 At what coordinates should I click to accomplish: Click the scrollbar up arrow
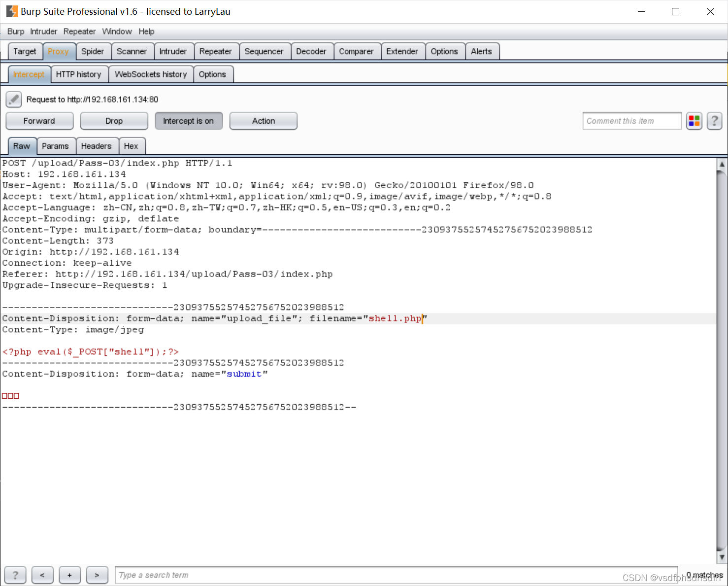(x=722, y=164)
